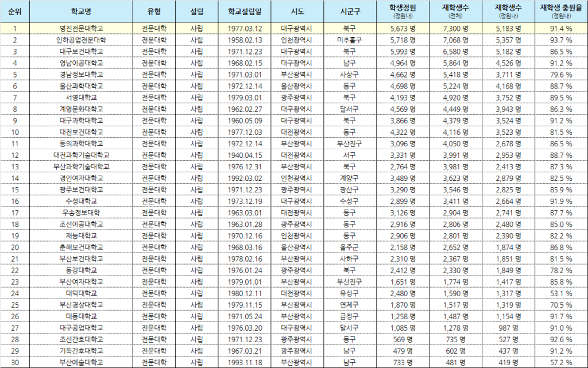
Task: Click 수성구 district cell
Action: click(350, 202)
